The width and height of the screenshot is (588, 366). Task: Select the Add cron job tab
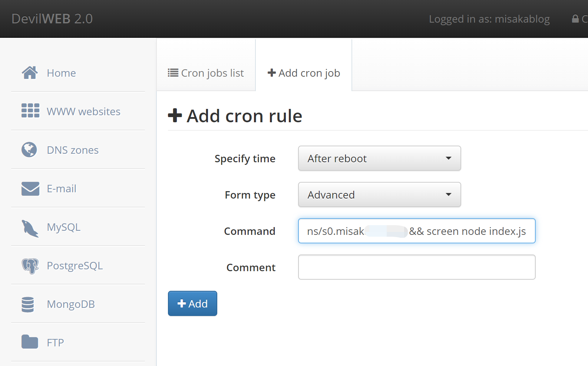304,73
